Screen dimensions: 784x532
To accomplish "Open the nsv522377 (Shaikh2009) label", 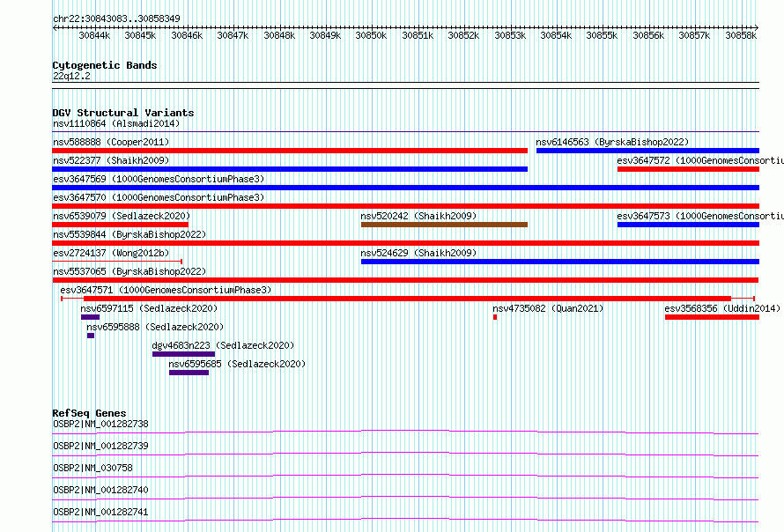I will tap(111, 160).
